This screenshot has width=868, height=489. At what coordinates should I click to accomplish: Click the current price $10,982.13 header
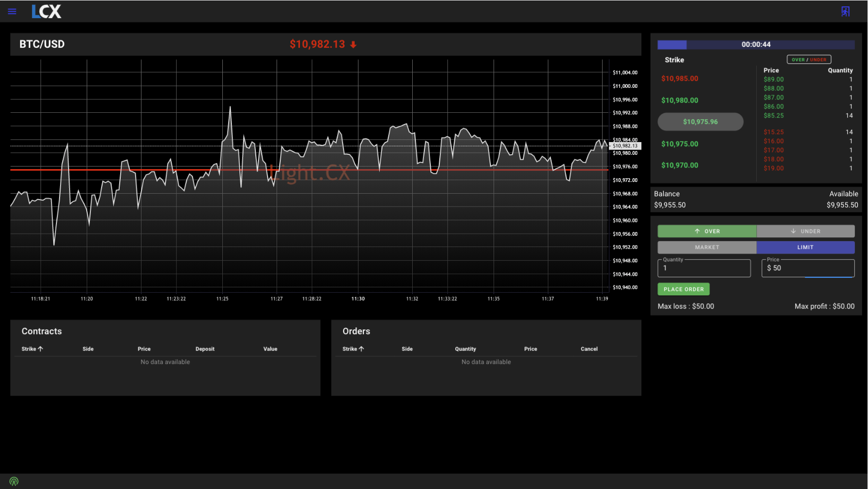[318, 44]
